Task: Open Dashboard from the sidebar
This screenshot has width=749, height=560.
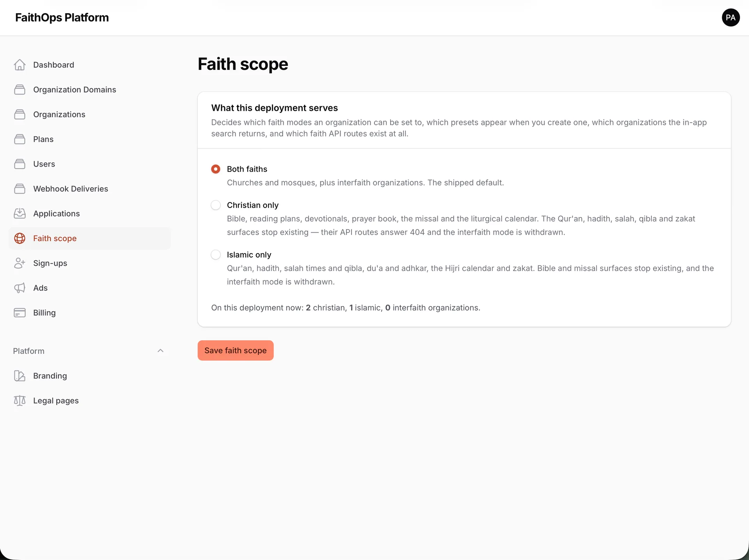Action: pos(90,65)
